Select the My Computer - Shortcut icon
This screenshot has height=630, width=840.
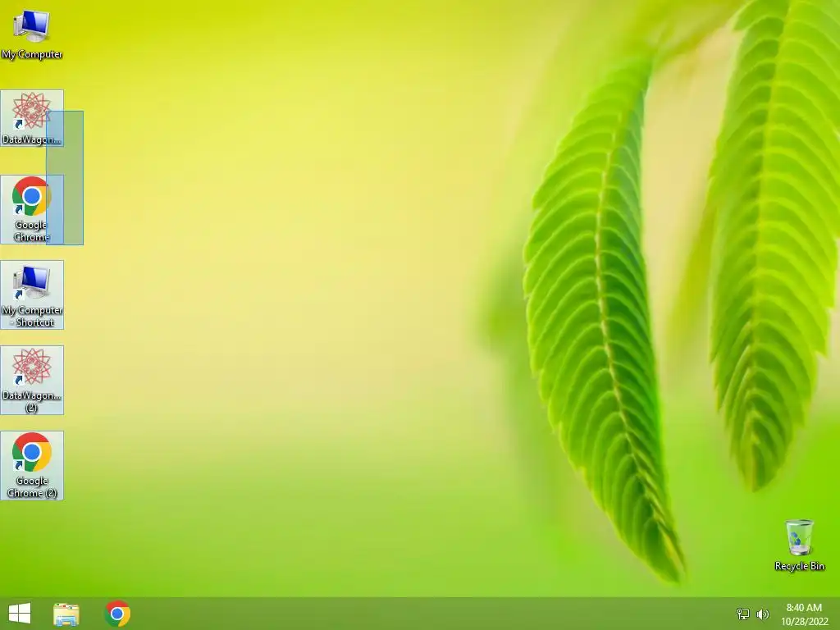tap(32, 294)
